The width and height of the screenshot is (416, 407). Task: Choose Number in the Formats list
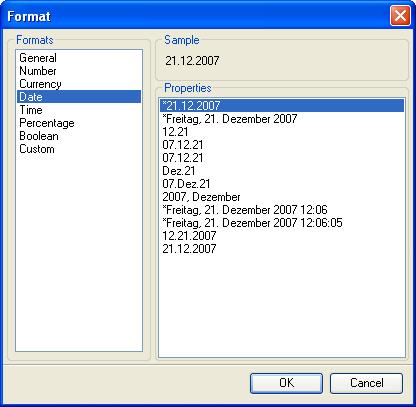[x=38, y=71]
